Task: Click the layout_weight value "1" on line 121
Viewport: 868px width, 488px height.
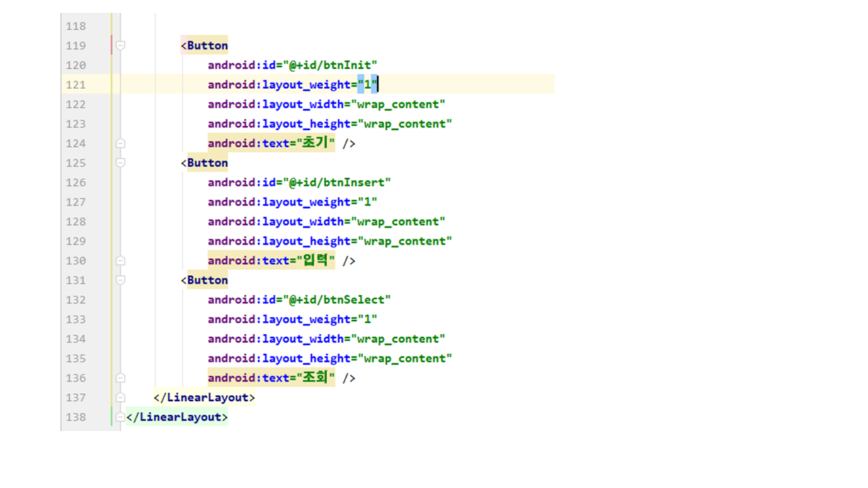Action: 367,85
